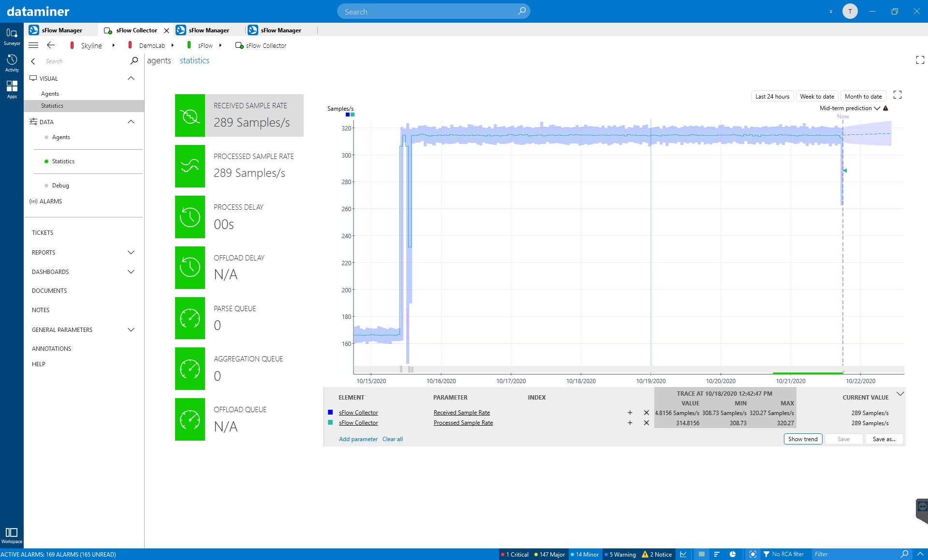Click the mid-term prediction warning triangle

click(x=886, y=108)
